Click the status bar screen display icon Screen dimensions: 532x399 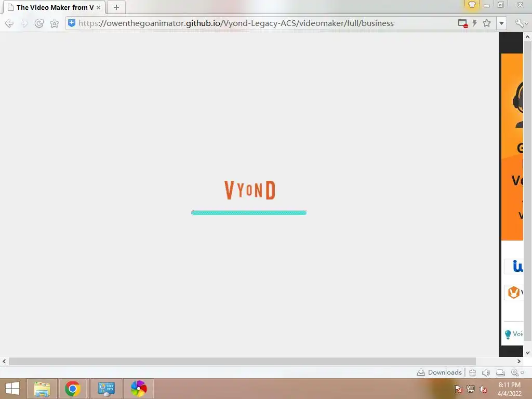tap(500, 373)
